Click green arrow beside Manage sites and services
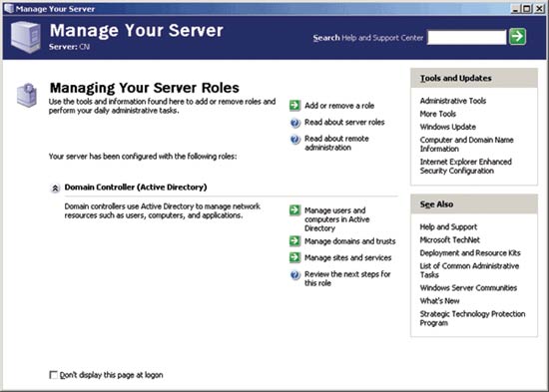 click(x=294, y=257)
